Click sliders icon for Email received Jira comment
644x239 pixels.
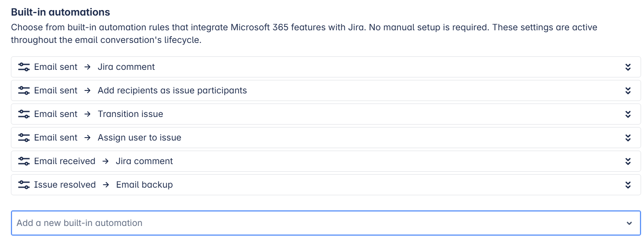[24, 161]
